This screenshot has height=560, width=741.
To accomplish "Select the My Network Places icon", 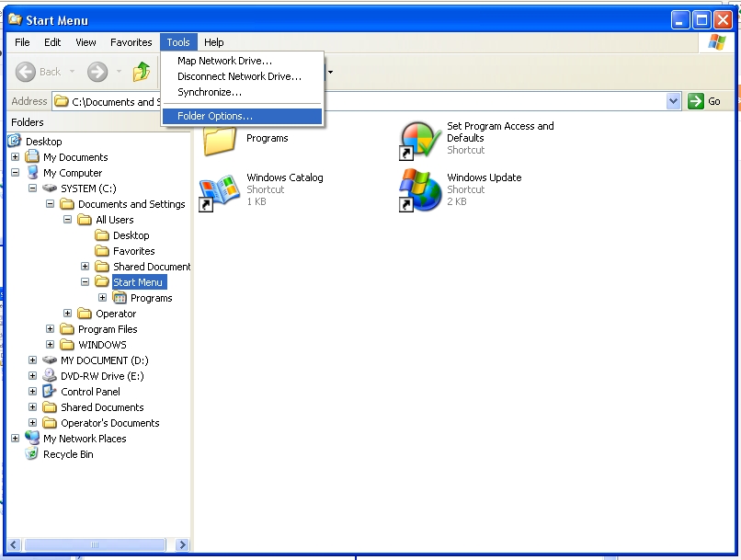I will coord(32,438).
